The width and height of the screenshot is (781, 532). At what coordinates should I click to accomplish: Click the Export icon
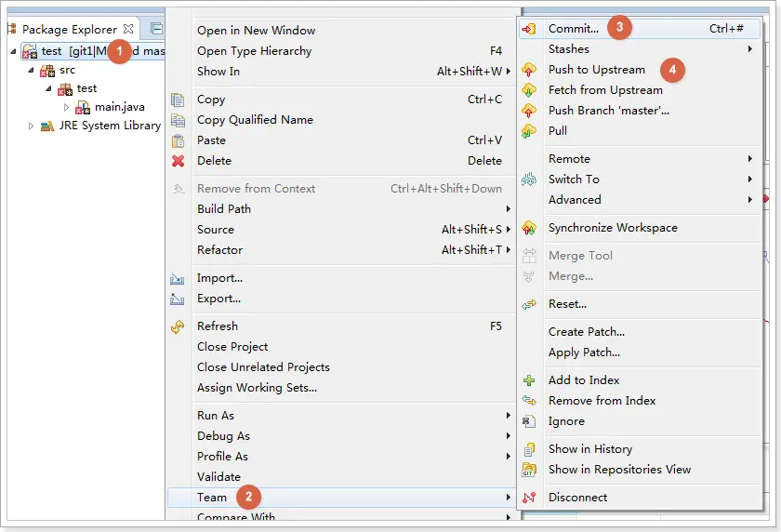click(178, 299)
